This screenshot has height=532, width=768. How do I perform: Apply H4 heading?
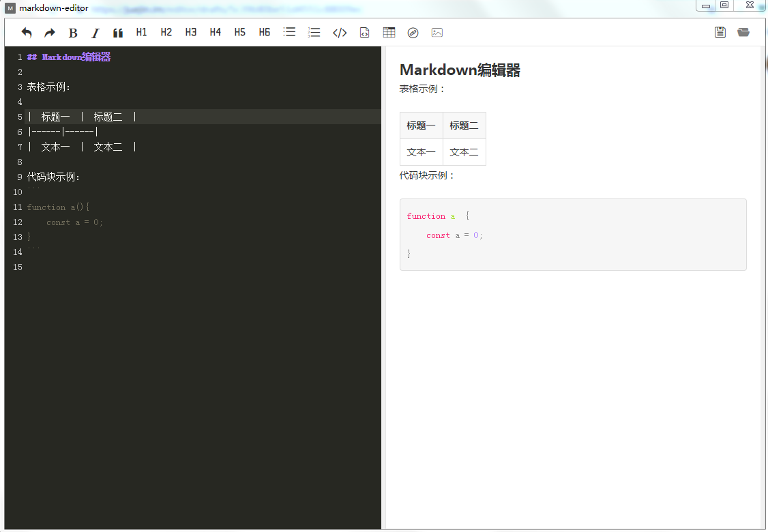coord(215,32)
